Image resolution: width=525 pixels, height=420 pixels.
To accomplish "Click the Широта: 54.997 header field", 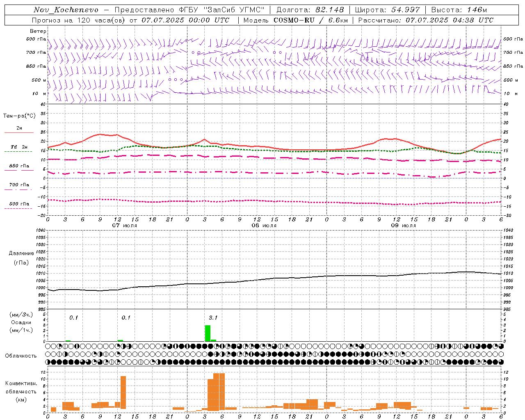I will pos(388,10).
